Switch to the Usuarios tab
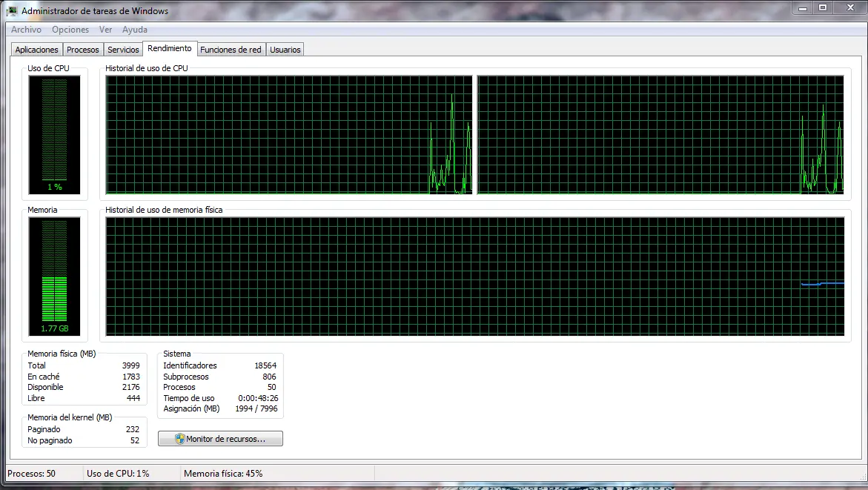The width and height of the screenshot is (868, 490). pyautogui.click(x=285, y=50)
